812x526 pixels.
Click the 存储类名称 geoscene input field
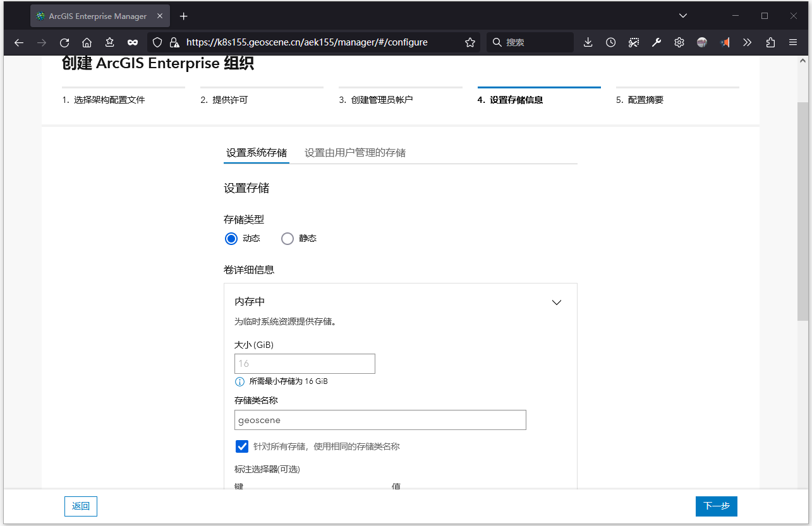point(380,420)
